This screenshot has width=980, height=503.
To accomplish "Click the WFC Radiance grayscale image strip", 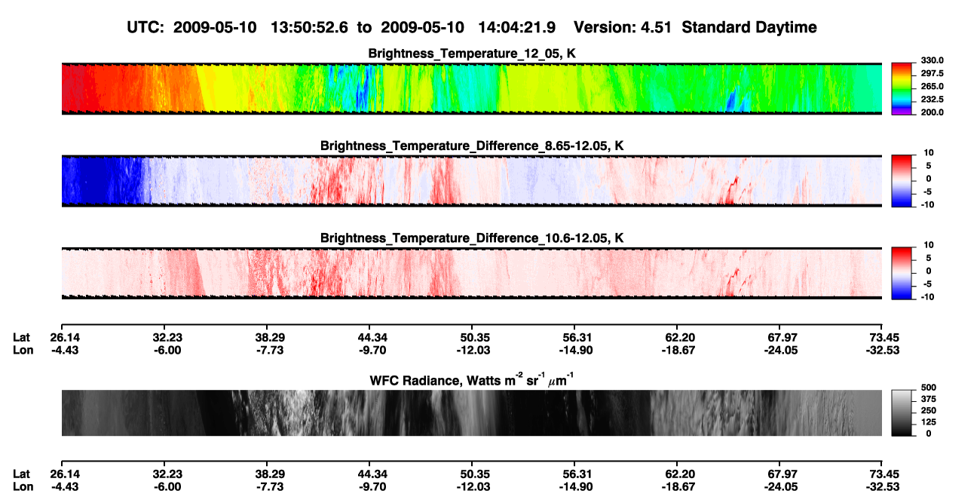I will [471, 413].
